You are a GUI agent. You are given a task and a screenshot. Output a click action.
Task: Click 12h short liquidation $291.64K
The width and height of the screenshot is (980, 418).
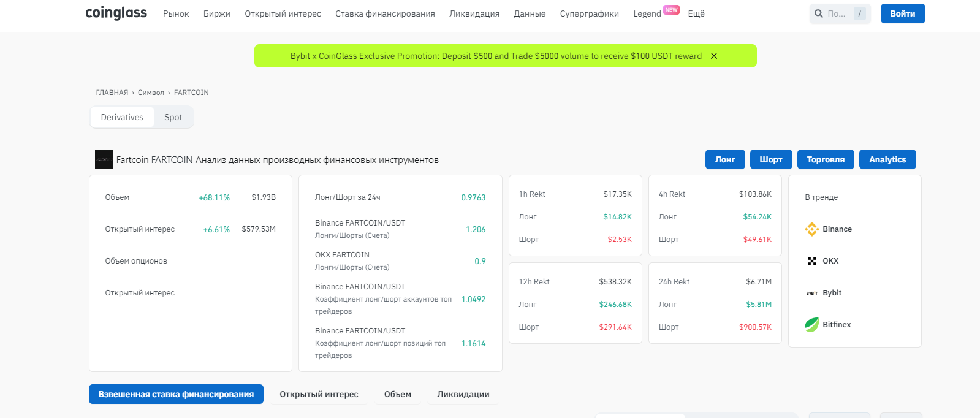tap(615, 327)
